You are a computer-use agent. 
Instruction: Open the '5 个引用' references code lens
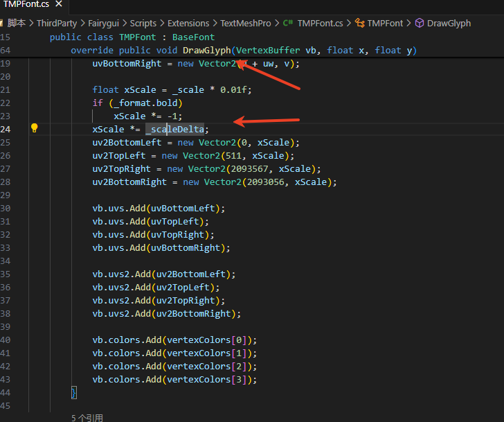[87, 418]
